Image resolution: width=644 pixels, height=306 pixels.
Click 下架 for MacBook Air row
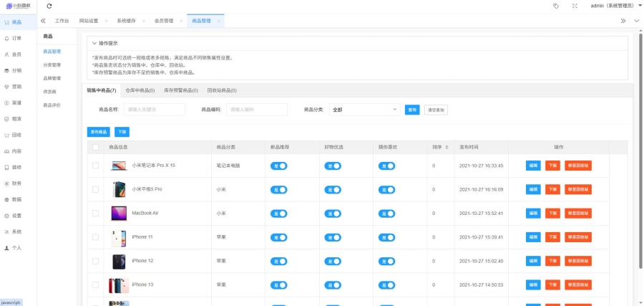click(x=552, y=214)
